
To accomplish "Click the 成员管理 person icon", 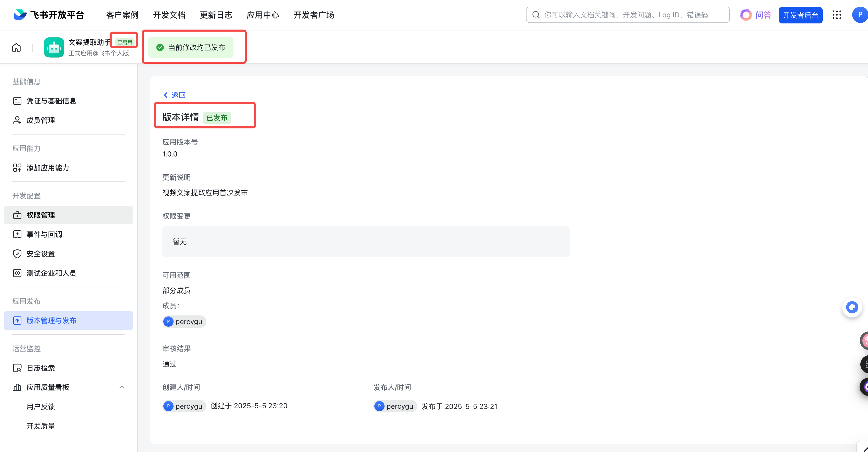I will point(17,120).
